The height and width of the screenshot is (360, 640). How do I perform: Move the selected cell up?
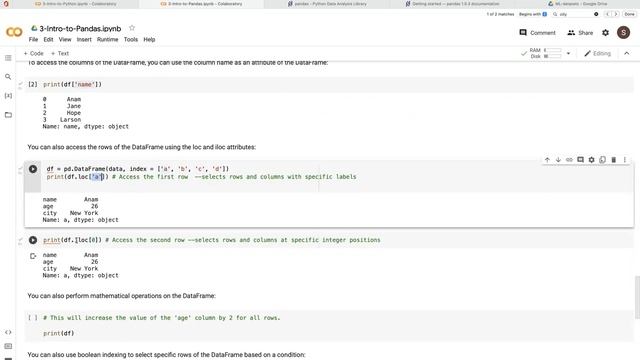coord(547,160)
